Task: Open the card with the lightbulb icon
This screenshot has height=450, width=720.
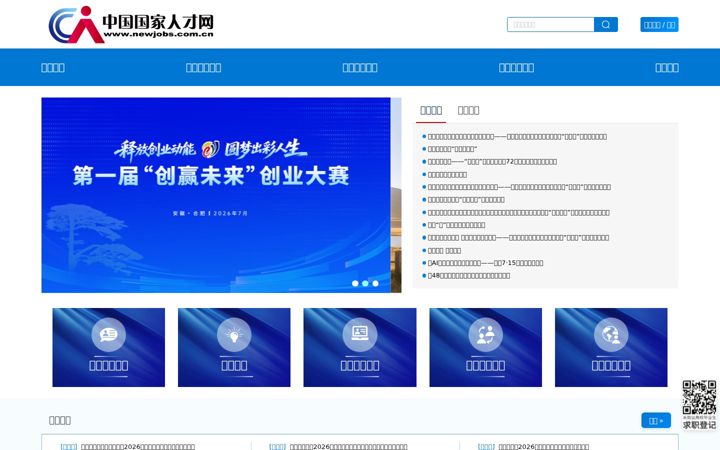Action: pyautogui.click(x=234, y=347)
